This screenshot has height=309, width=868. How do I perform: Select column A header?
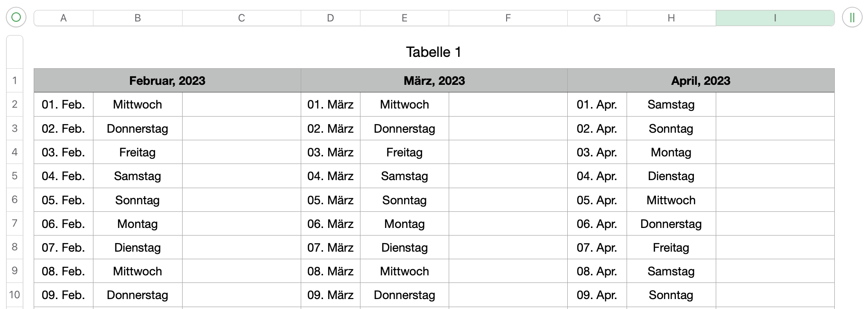[64, 18]
